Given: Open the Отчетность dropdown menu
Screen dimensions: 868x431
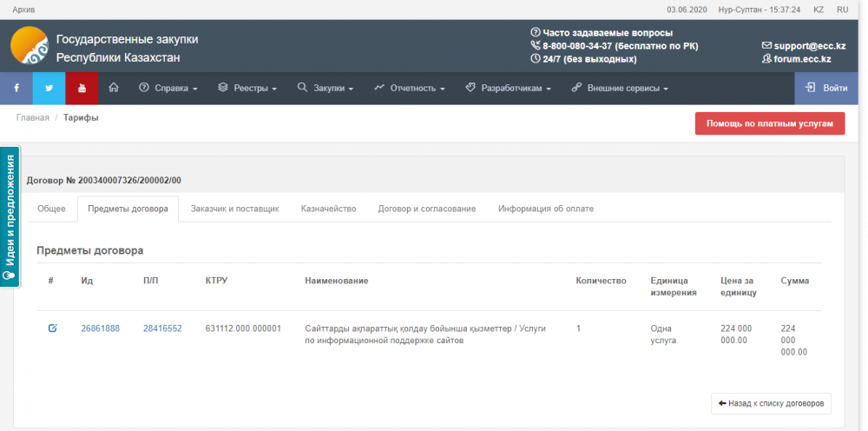Looking at the screenshot, I should pos(410,88).
